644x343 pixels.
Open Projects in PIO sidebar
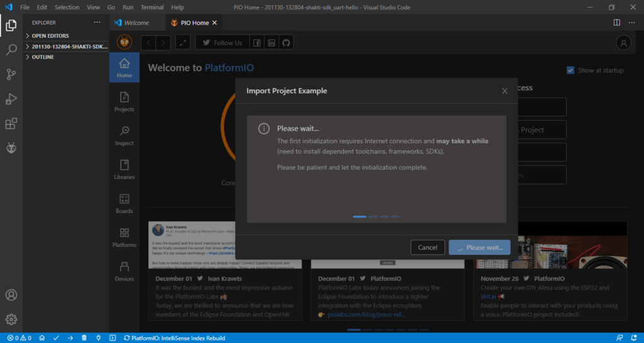pyautogui.click(x=125, y=101)
